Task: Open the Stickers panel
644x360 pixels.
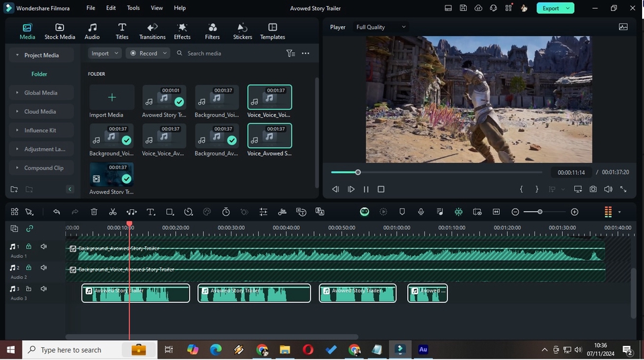Action: (x=242, y=31)
